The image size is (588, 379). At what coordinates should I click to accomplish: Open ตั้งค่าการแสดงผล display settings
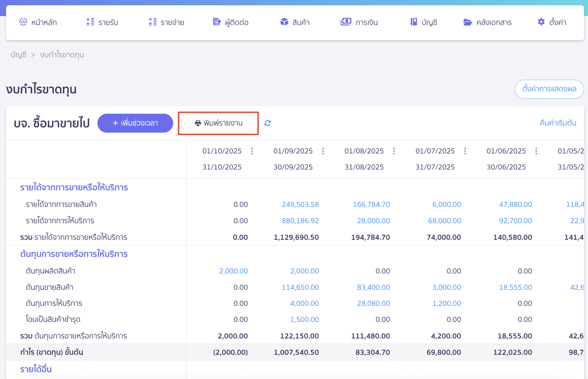click(x=549, y=89)
